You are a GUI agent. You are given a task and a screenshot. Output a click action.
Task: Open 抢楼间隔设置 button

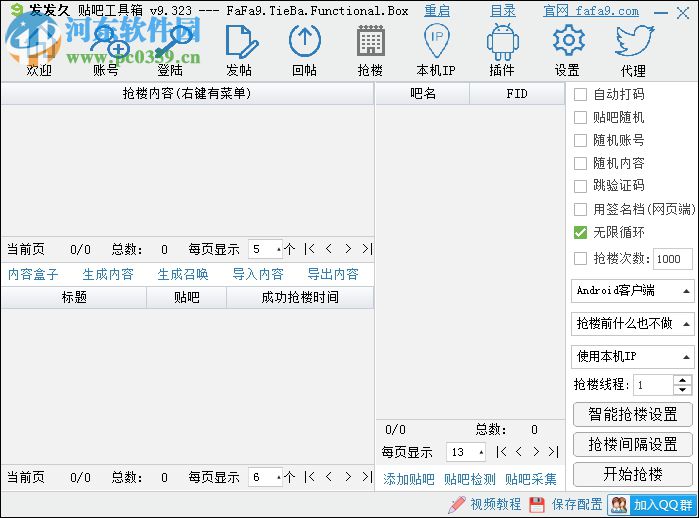tap(633, 444)
